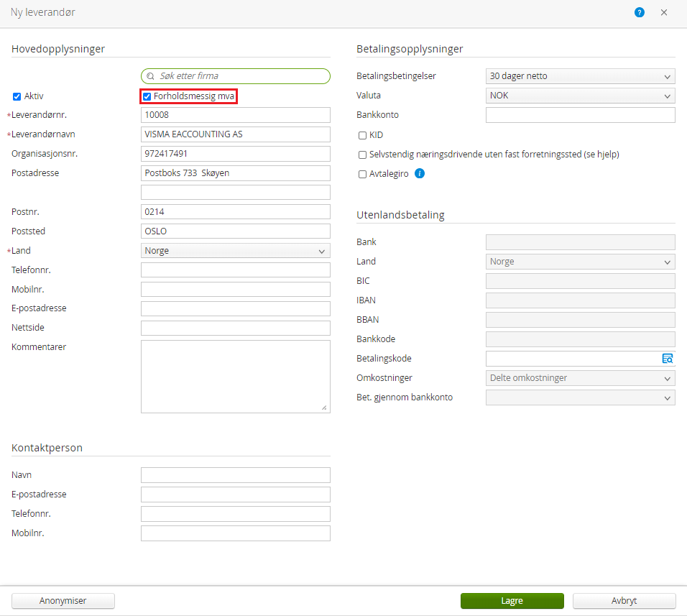Check Selvstendig næringsdrivende option
Image resolution: width=687 pixels, height=616 pixels.
pyautogui.click(x=362, y=155)
